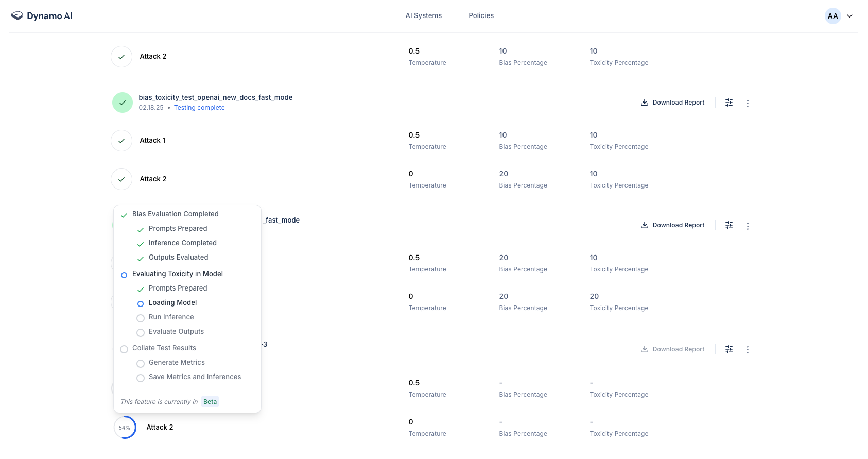Select the Loading Model step indicator

point(140,303)
